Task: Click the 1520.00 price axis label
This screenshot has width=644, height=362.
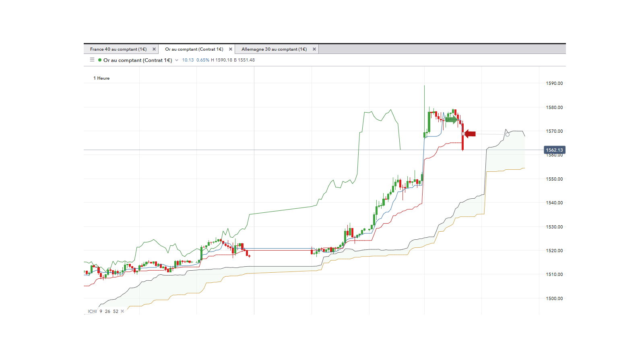Action: 554,251
